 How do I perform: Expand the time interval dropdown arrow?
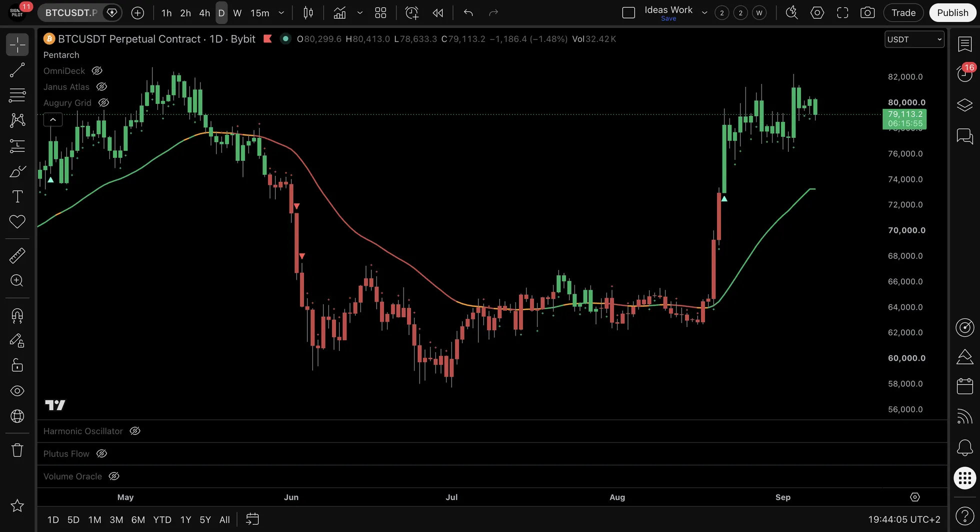click(x=281, y=13)
